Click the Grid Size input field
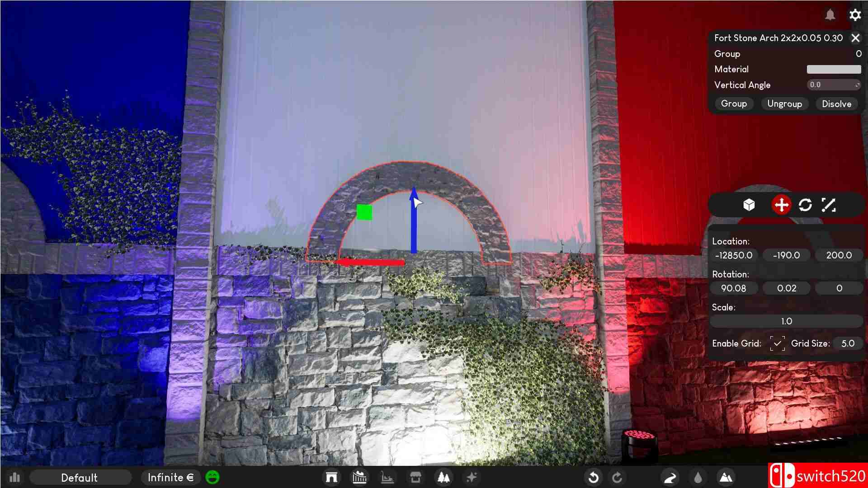 point(848,344)
